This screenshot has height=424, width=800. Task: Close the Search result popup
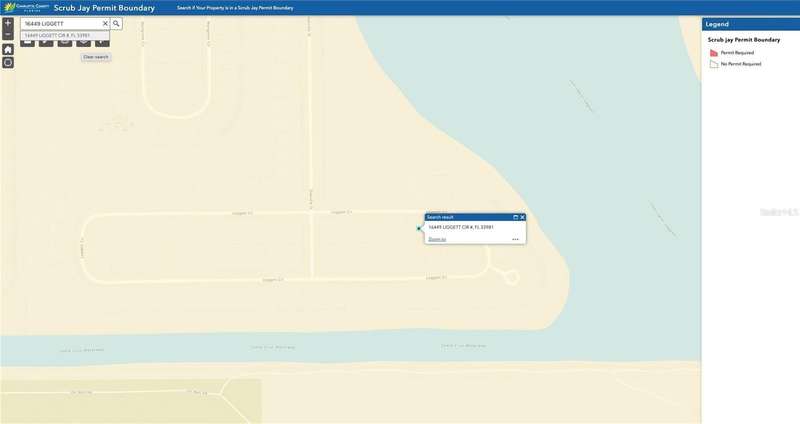[522, 217]
